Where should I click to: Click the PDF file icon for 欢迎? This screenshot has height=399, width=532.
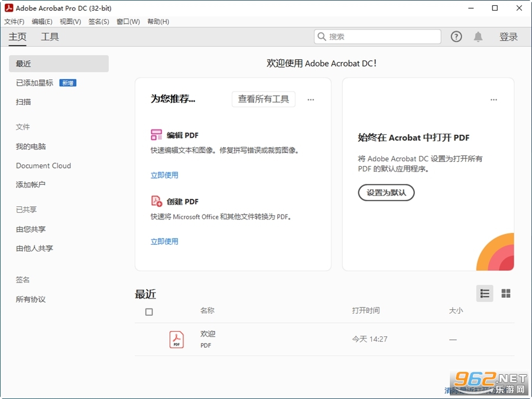[x=176, y=339]
